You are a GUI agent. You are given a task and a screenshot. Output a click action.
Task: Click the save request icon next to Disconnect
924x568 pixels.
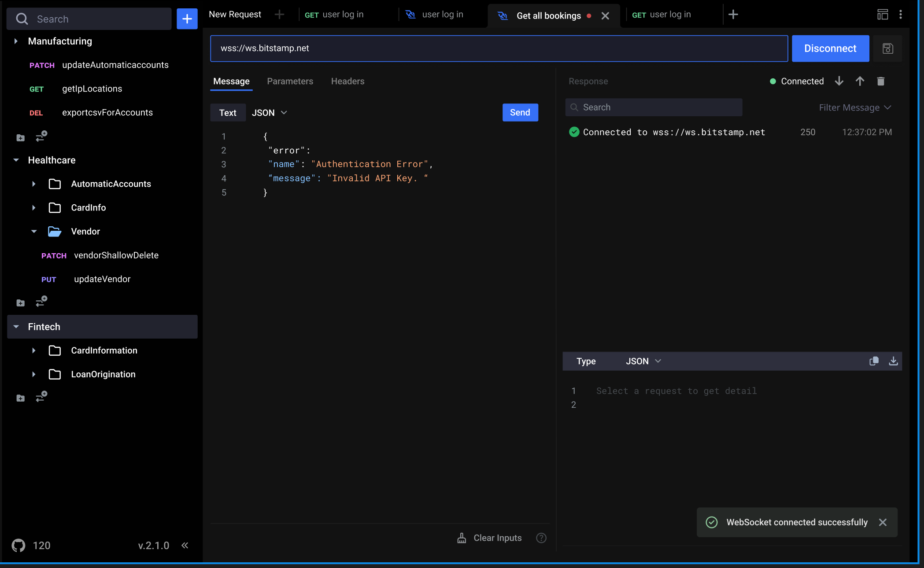click(887, 48)
